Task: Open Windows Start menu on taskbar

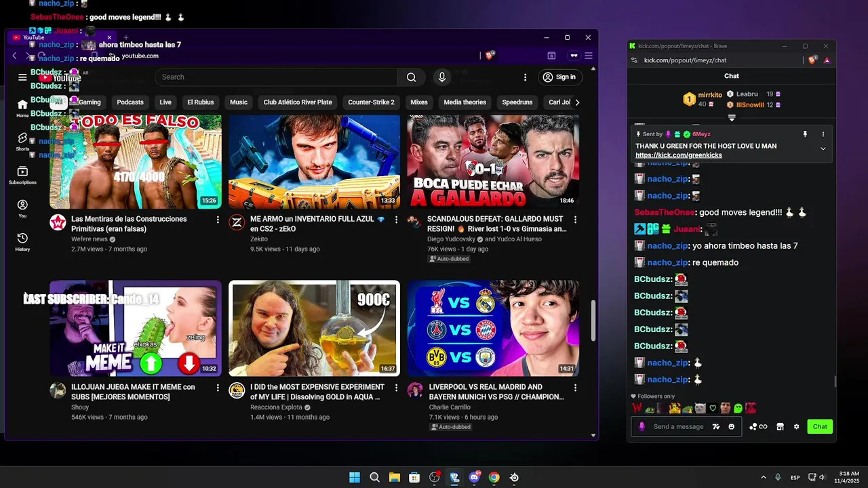Action: click(x=355, y=477)
